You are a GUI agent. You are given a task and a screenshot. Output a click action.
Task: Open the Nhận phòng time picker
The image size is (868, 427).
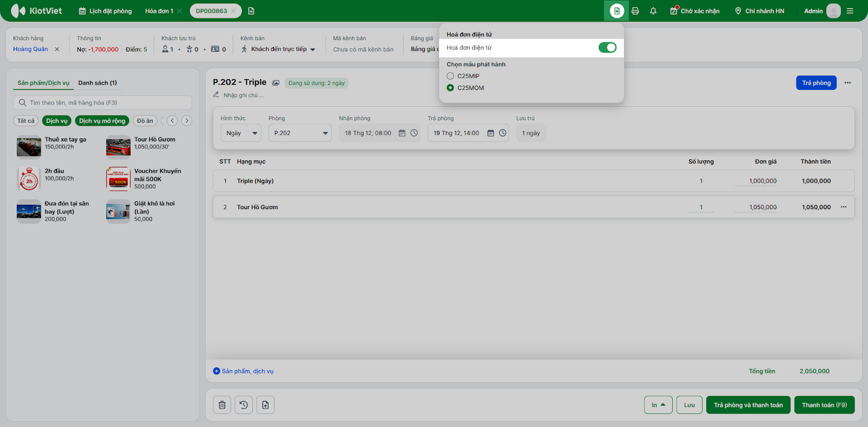(x=414, y=133)
